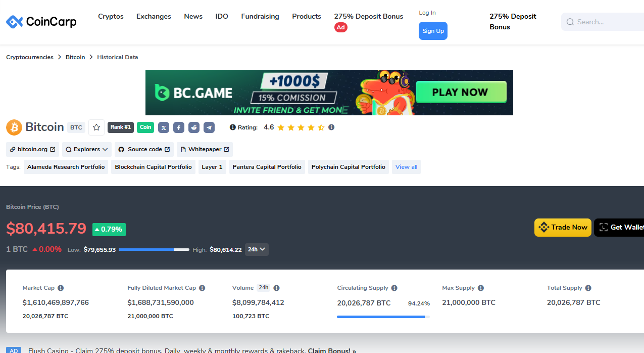Viewport: 644px width, 353px height.
Task: Select Layer 1 tag
Action: pos(212,167)
